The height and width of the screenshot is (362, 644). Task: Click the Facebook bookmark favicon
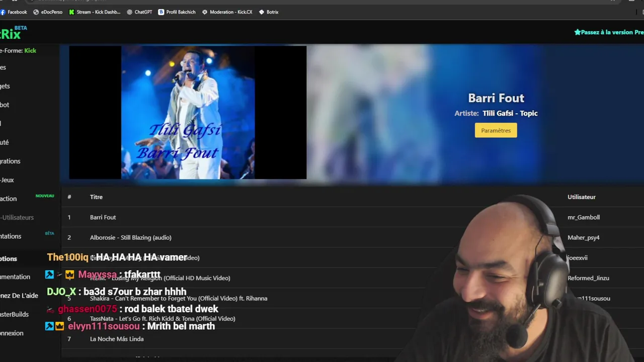(3, 12)
